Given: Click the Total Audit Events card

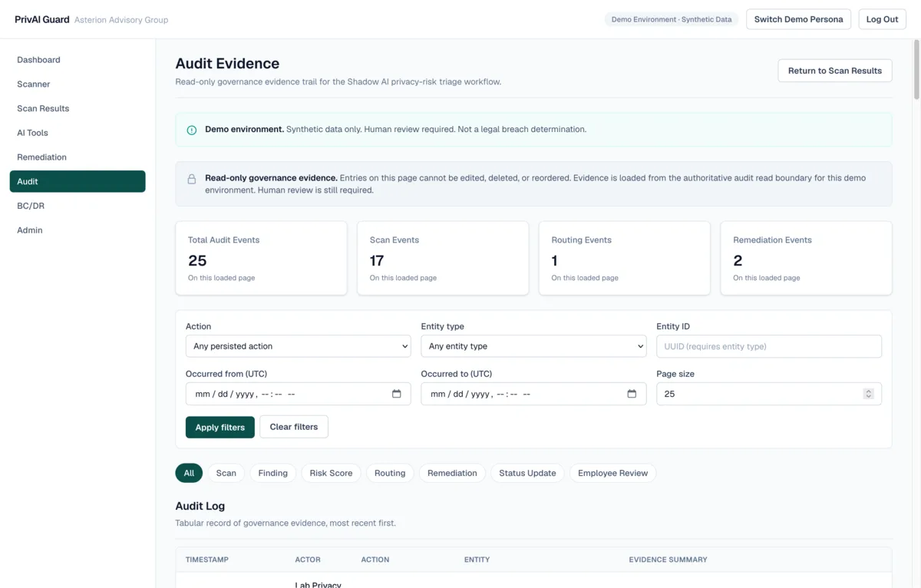Looking at the screenshot, I should (x=261, y=258).
